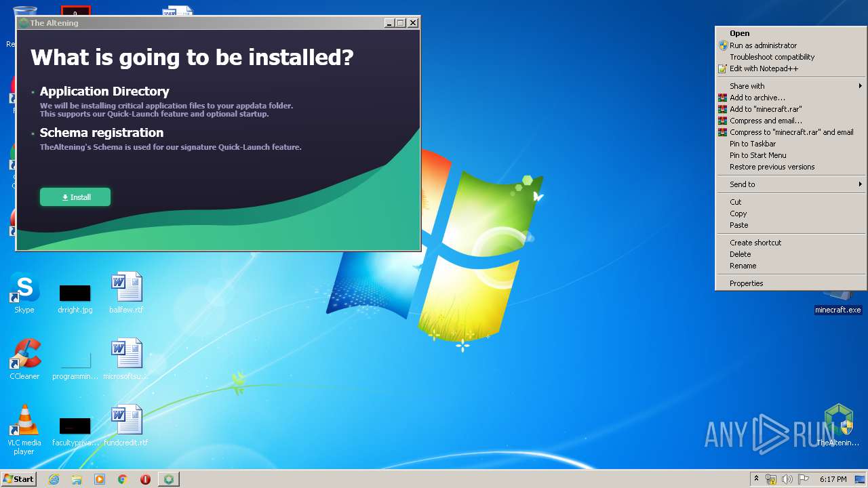
Task: Switch to The Altening taskbar button
Action: (x=169, y=479)
